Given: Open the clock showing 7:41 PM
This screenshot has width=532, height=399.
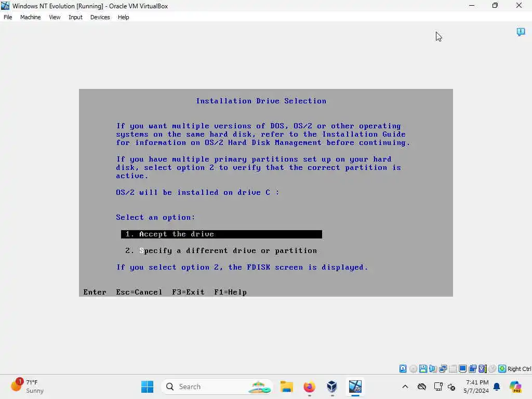Looking at the screenshot, I should 476,387.
